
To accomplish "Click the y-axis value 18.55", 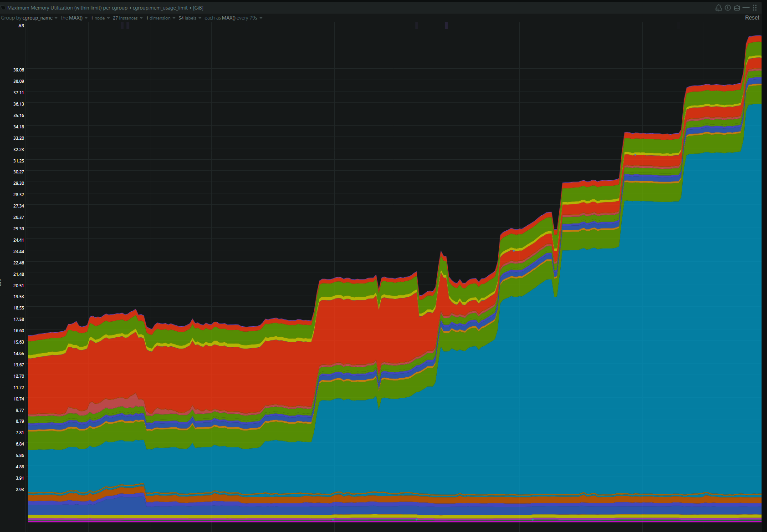I will pos(19,308).
